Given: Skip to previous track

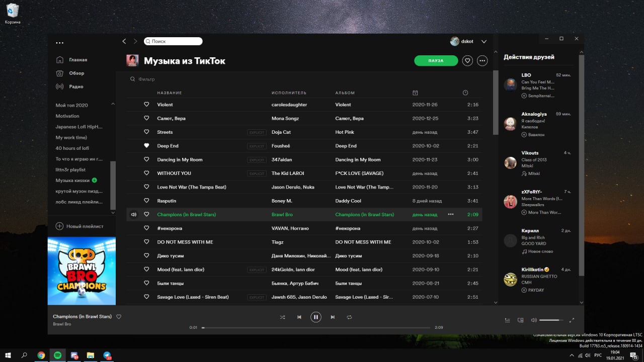Looking at the screenshot, I should pos(299,317).
